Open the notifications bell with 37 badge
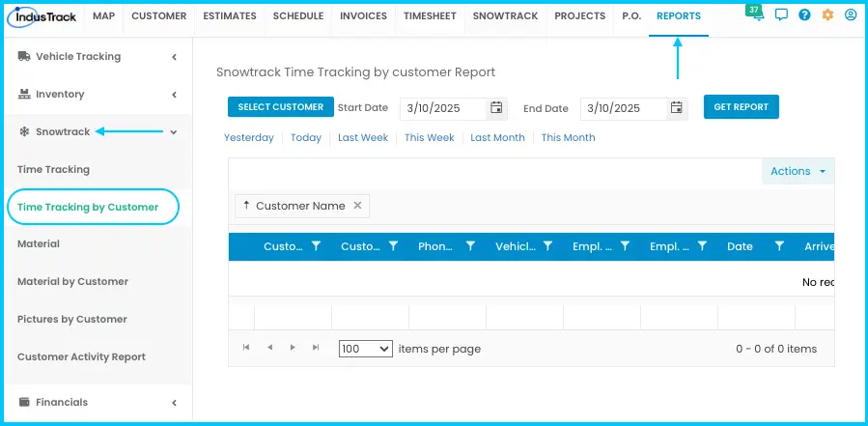The image size is (868, 426). pyautogui.click(x=757, y=14)
